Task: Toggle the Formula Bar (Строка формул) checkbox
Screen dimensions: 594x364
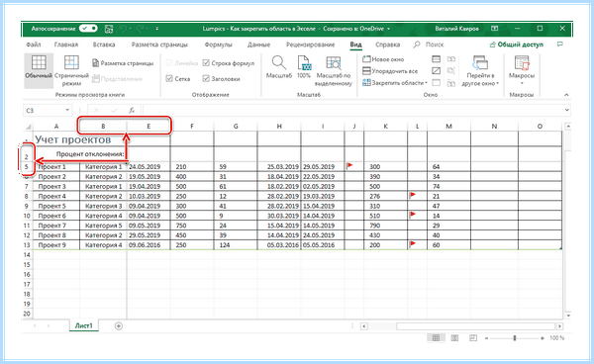Action: coord(206,63)
